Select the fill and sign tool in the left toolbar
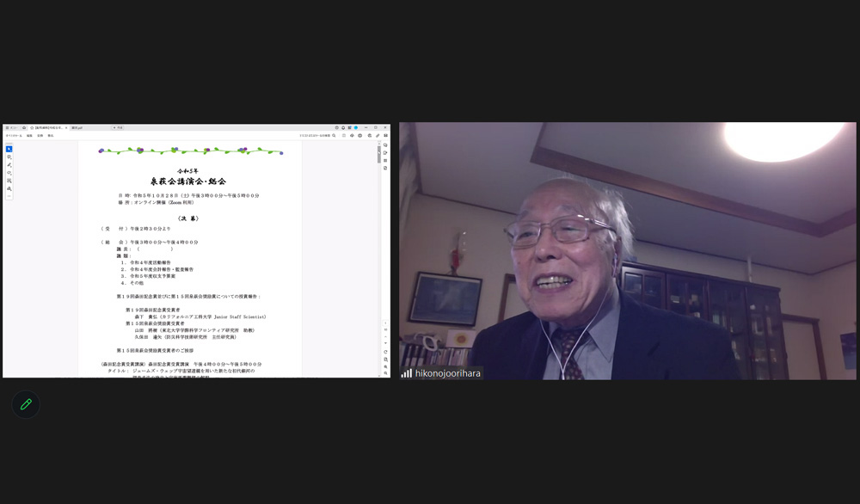 pos(9,188)
